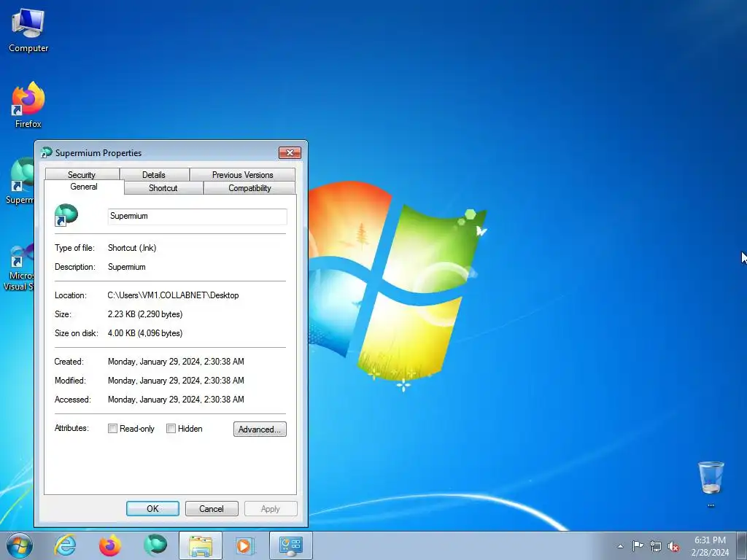Close the Supermium Properties dialog
This screenshot has width=747, height=560.
click(290, 153)
